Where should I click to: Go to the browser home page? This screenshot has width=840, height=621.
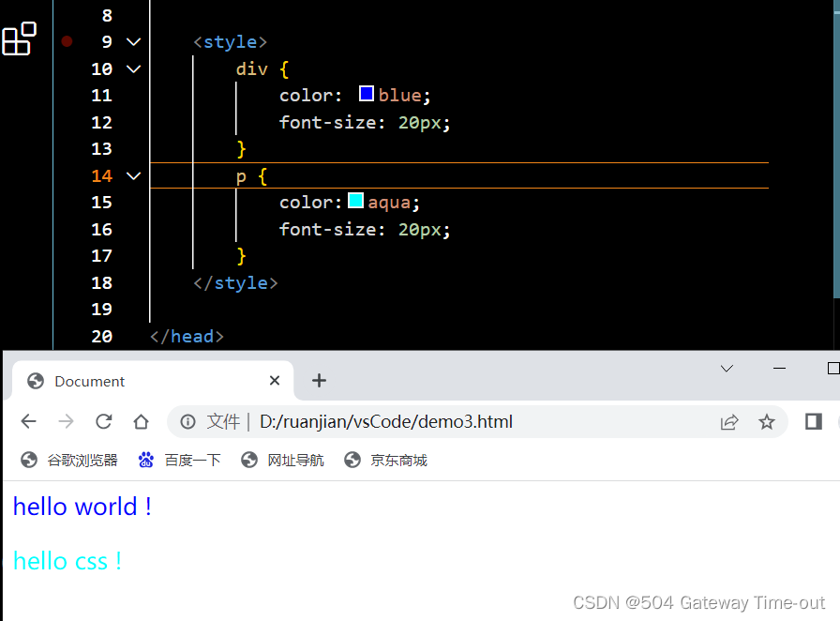[141, 421]
